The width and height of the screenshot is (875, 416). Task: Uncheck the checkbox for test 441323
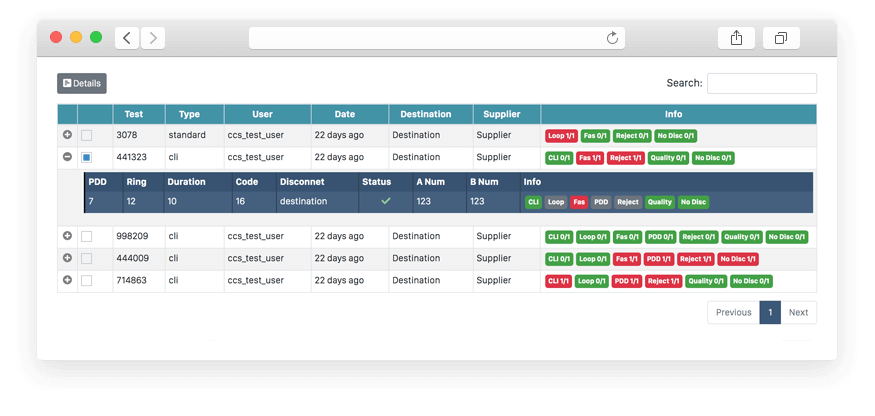click(86, 157)
